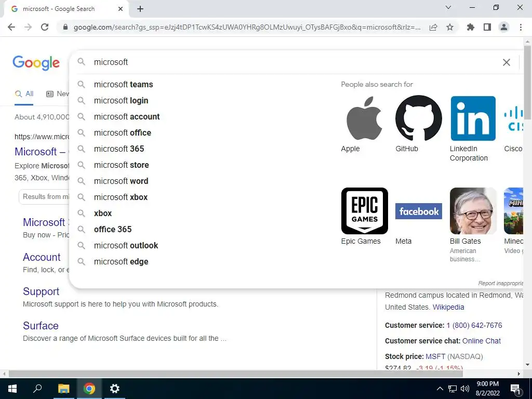532x399 pixels.
Task: Click the Epic Games logo
Action: click(x=364, y=211)
